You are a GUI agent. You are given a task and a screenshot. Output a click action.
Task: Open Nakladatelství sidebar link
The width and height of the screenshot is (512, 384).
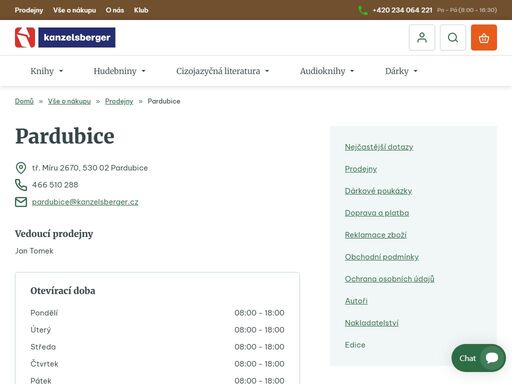point(372,323)
